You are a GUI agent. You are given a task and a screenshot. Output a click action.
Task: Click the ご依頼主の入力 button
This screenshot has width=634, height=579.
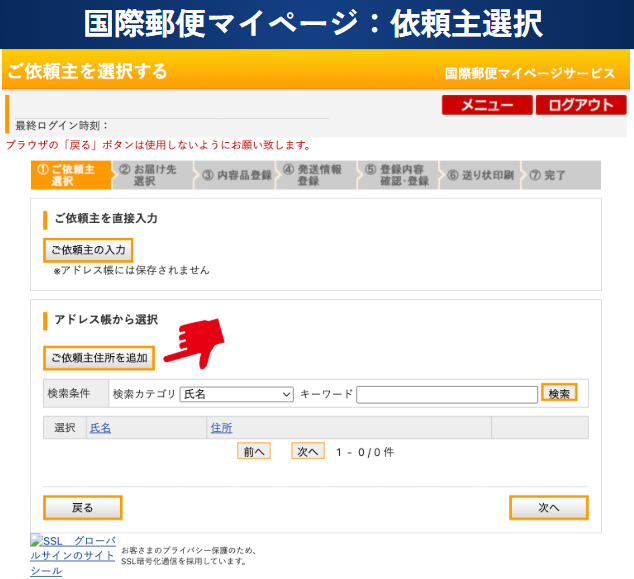point(88,249)
